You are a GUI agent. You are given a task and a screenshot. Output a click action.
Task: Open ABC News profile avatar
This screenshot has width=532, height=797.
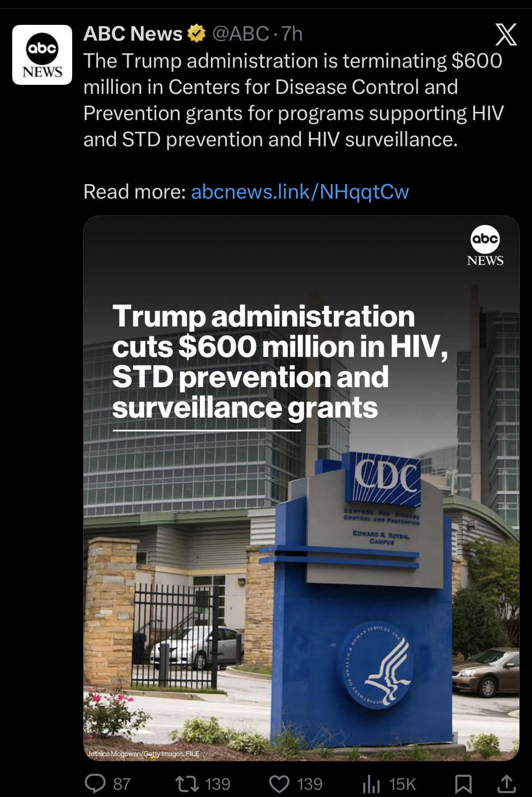click(42, 55)
